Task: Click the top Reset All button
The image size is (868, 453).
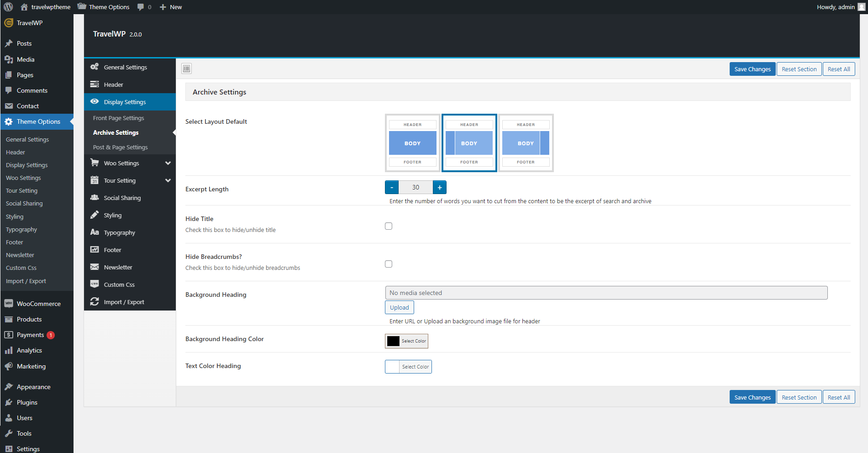Action: tap(839, 69)
